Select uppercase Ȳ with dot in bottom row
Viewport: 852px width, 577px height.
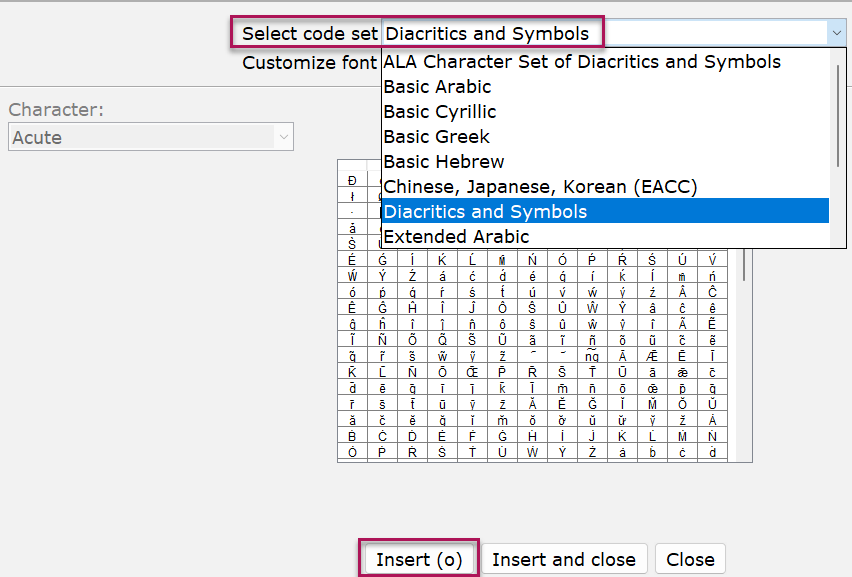click(562, 452)
